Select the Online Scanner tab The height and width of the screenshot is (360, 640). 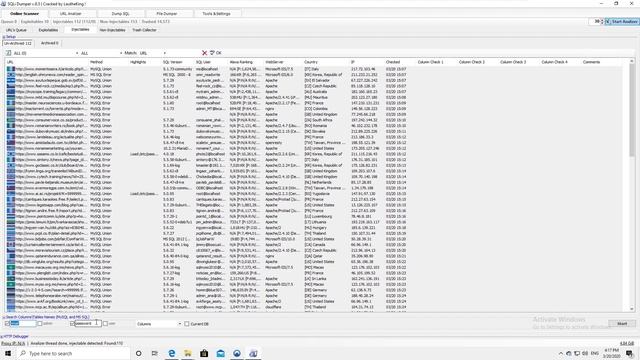click(24, 13)
